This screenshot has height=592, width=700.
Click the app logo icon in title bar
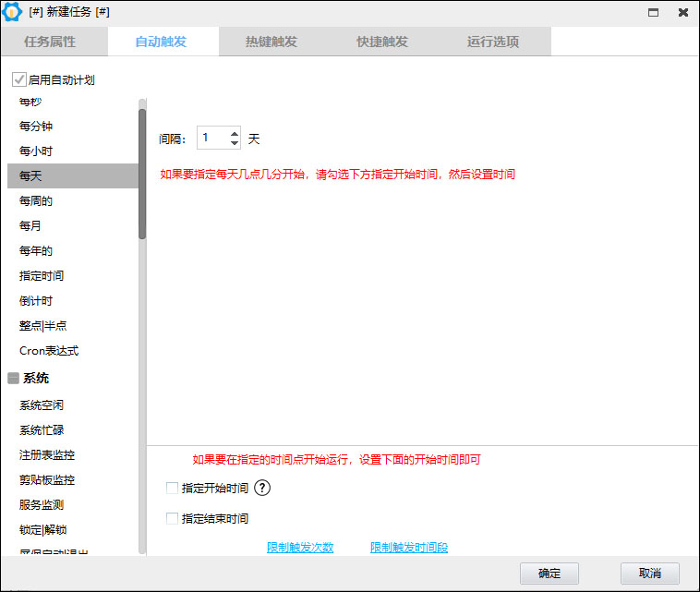[12, 12]
